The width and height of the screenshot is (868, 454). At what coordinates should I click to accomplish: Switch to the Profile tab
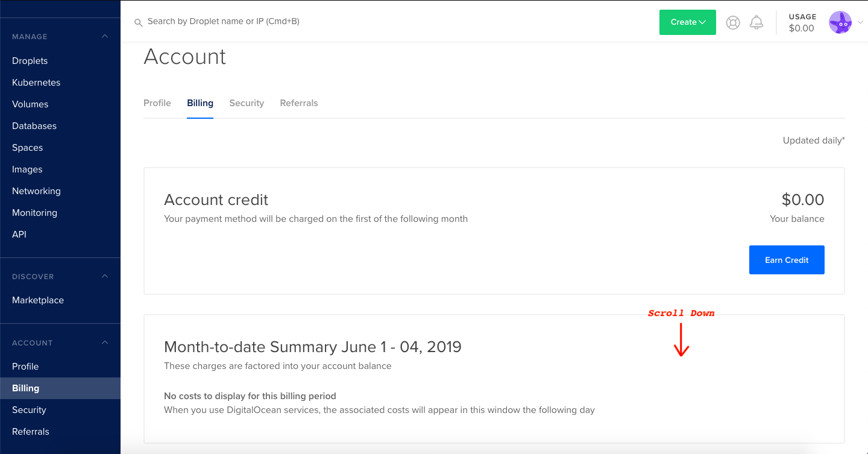click(157, 103)
